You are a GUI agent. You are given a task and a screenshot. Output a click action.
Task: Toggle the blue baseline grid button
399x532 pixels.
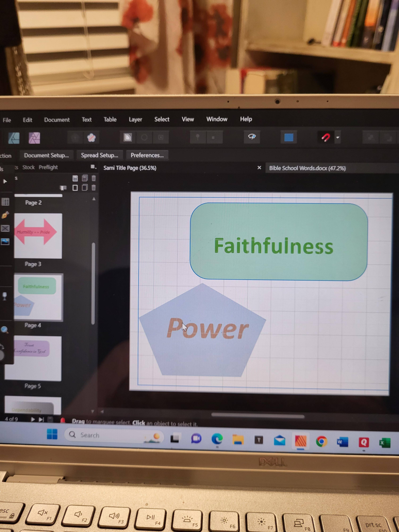(x=288, y=137)
